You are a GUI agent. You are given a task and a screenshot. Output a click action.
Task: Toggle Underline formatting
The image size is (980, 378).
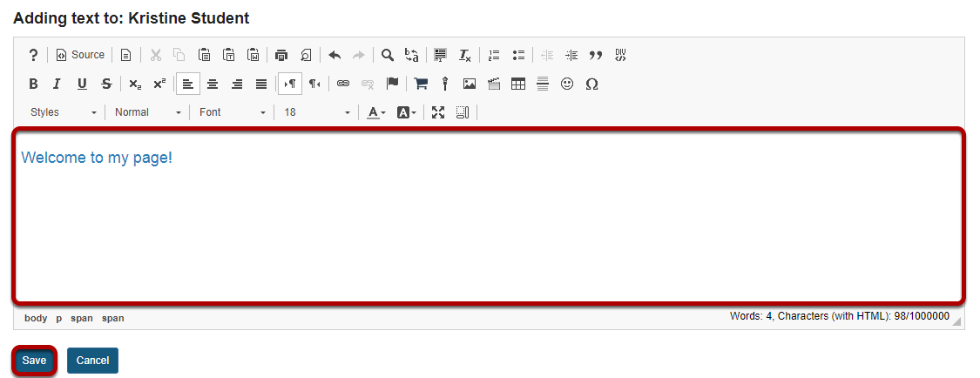pyautogui.click(x=82, y=84)
